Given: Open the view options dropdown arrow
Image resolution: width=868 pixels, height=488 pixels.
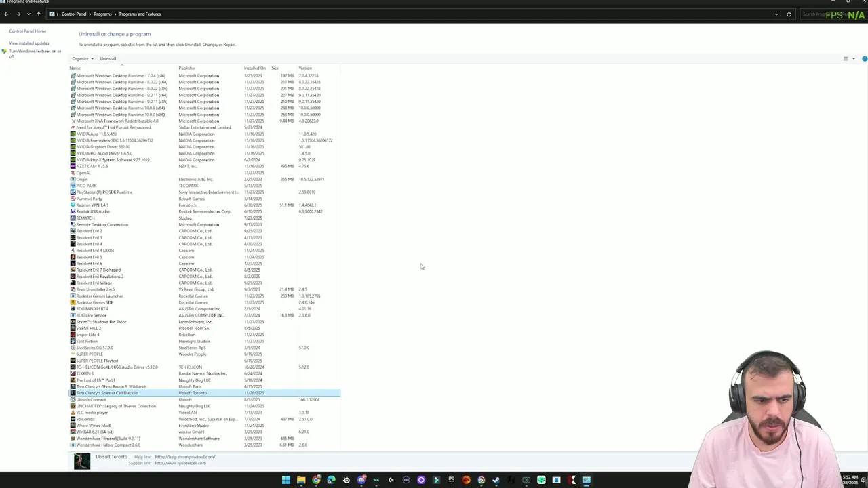Looking at the screenshot, I should click(854, 59).
